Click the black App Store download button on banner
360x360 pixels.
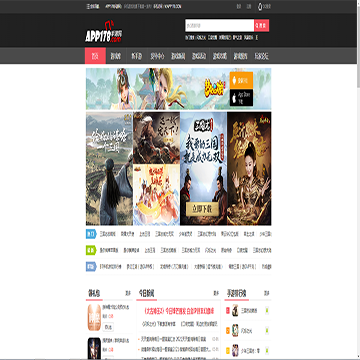click(241, 98)
